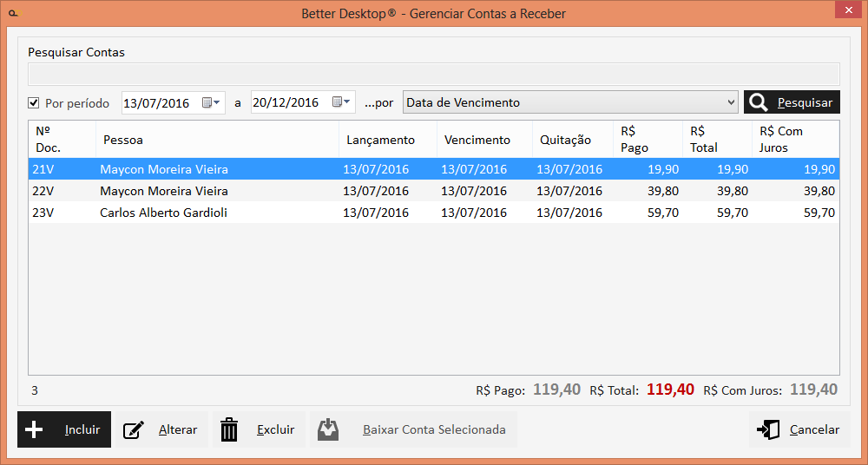Viewport: 868px width, 465px height.
Task: Click the Quitação column header
Action: point(565,140)
